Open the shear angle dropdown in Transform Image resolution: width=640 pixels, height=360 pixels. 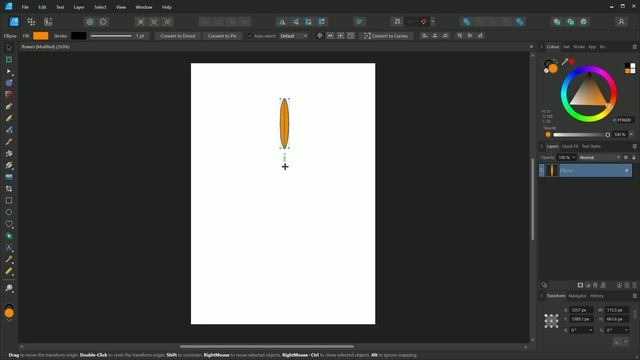pyautogui.click(x=626, y=330)
